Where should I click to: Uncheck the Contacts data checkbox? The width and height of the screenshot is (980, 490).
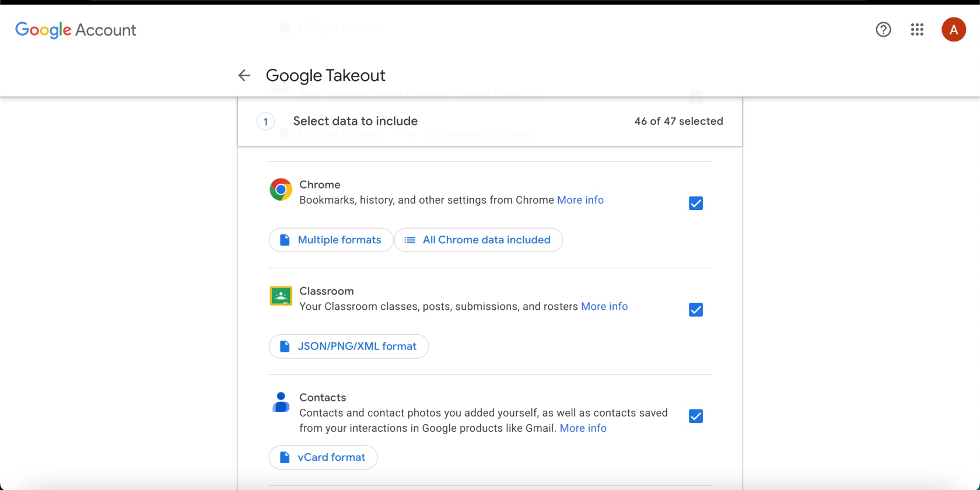(x=696, y=416)
